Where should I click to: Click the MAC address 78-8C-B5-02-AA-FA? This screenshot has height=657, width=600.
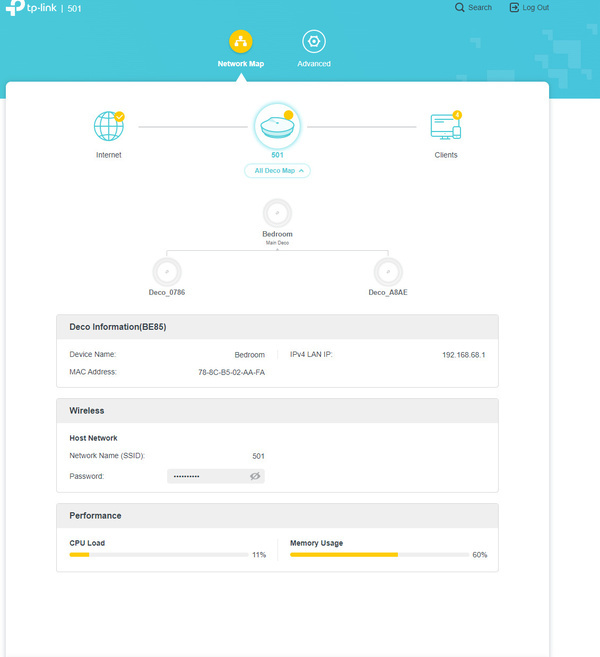coord(231,372)
